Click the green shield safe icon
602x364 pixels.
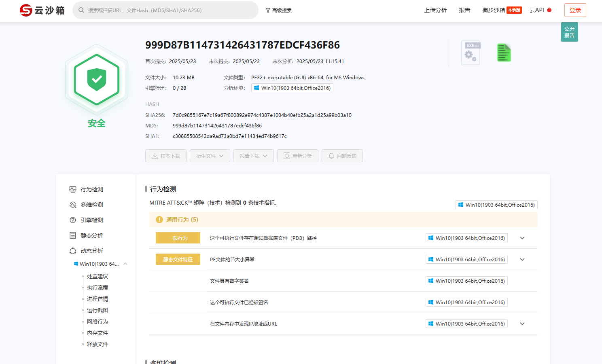pyautogui.click(x=97, y=80)
